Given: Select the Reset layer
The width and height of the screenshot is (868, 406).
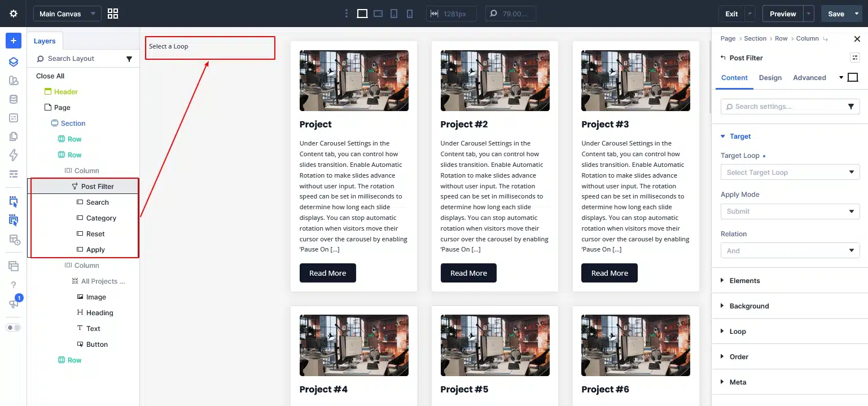Looking at the screenshot, I should click(95, 234).
